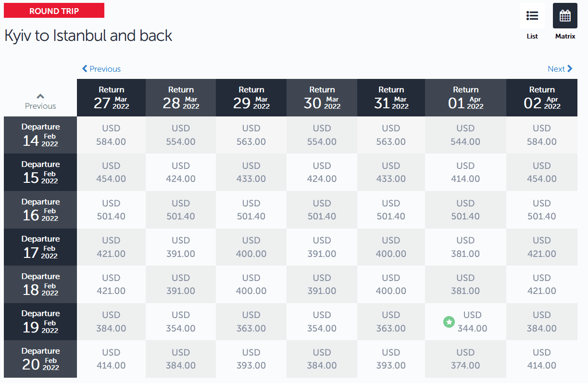Select Departure 14 Feb 2022 row header
588x383 pixels.
click(40, 135)
